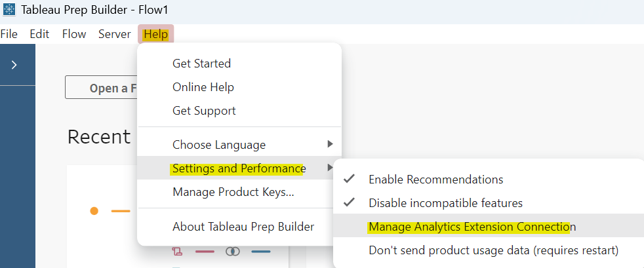Click the orange dot in the flow thumbnail

pyautogui.click(x=94, y=211)
